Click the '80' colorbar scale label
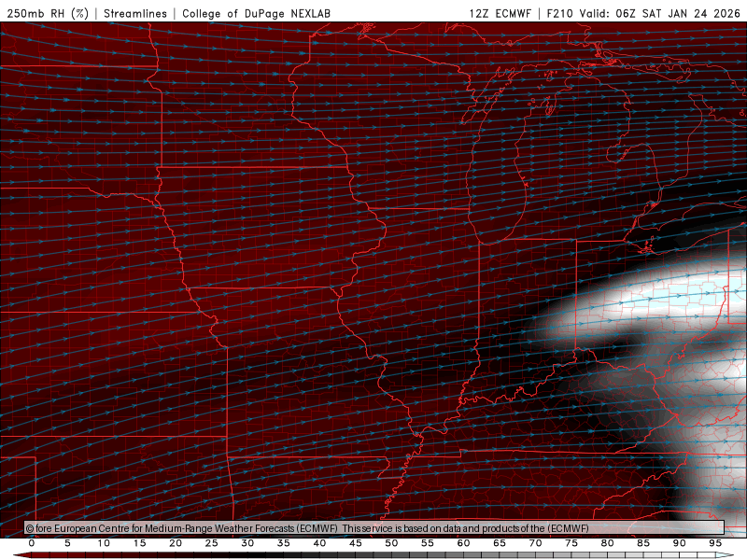 point(608,543)
